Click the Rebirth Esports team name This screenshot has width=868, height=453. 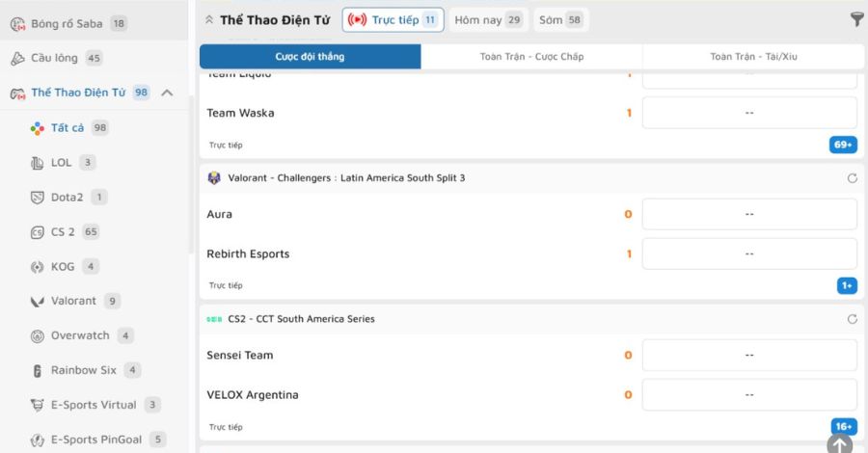click(248, 253)
